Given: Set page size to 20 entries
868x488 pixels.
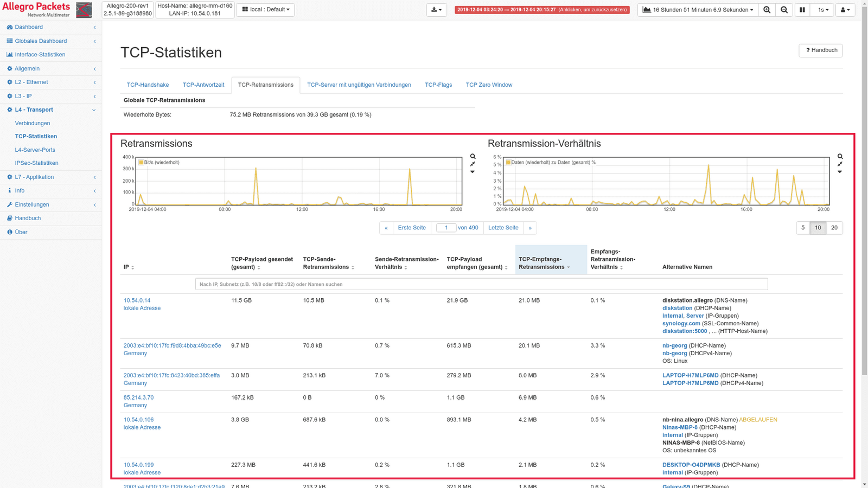Looking at the screenshot, I should (834, 228).
